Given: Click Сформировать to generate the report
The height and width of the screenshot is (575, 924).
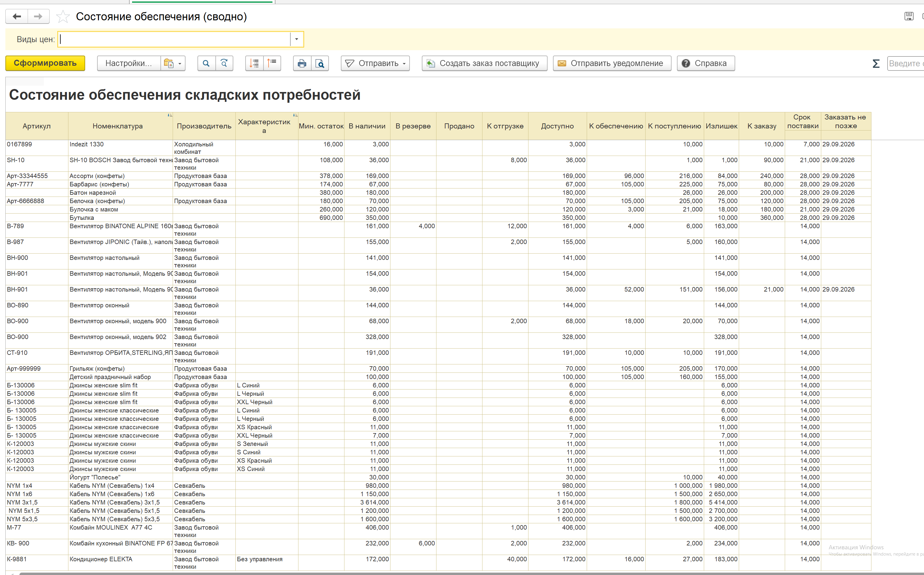Looking at the screenshot, I should pyautogui.click(x=45, y=63).
